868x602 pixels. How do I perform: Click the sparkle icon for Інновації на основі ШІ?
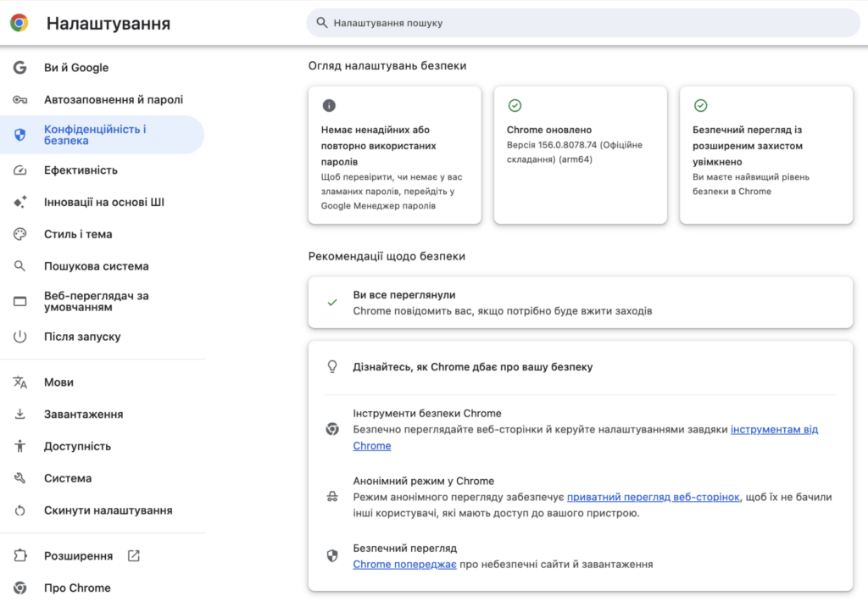pyautogui.click(x=20, y=202)
